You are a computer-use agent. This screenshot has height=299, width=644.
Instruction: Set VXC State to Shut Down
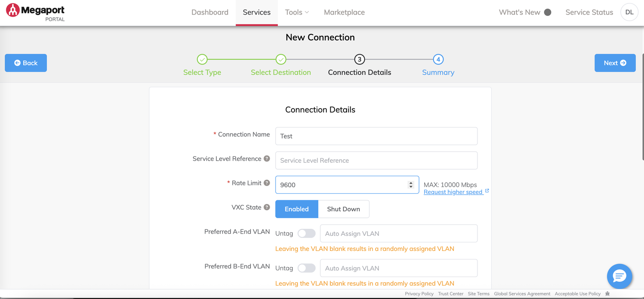point(343,209)
